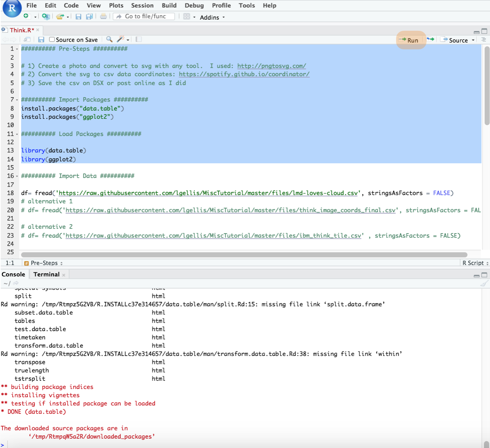The width and height of the screenshot is (490, 448).
Task: Follow the pngtosvg.com link in the comment
Action: coord(272,66)
